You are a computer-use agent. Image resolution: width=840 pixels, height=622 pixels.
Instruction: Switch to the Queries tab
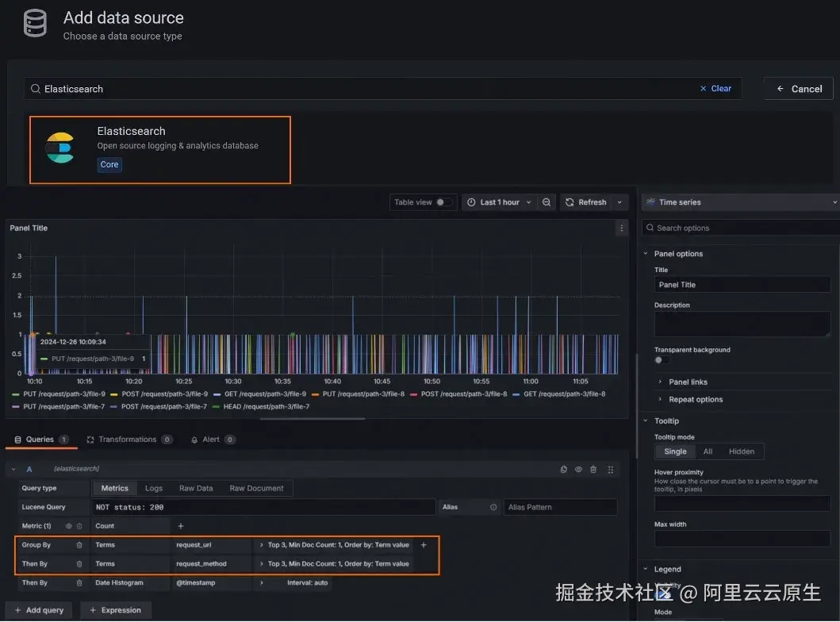(x=41, y=440)
